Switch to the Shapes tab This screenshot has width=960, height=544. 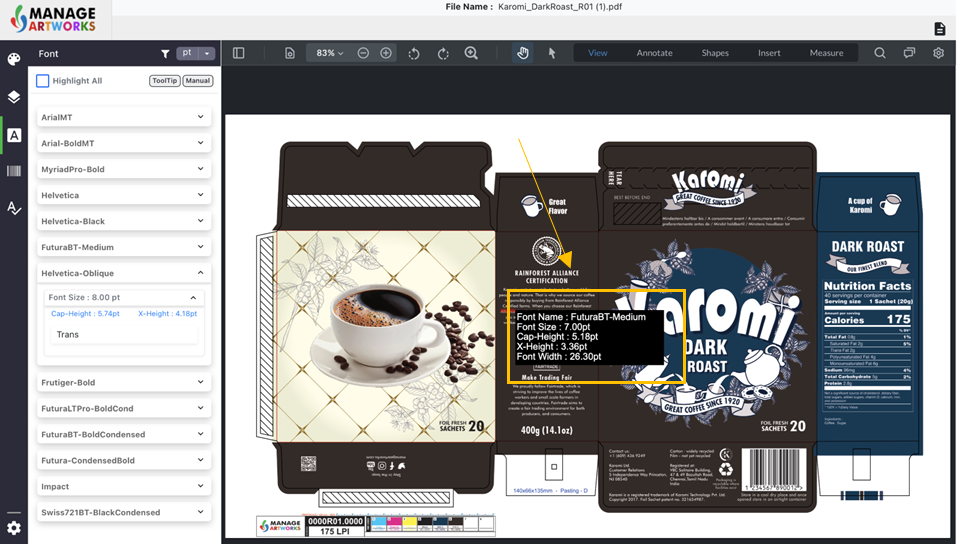(x=715, y=53)
